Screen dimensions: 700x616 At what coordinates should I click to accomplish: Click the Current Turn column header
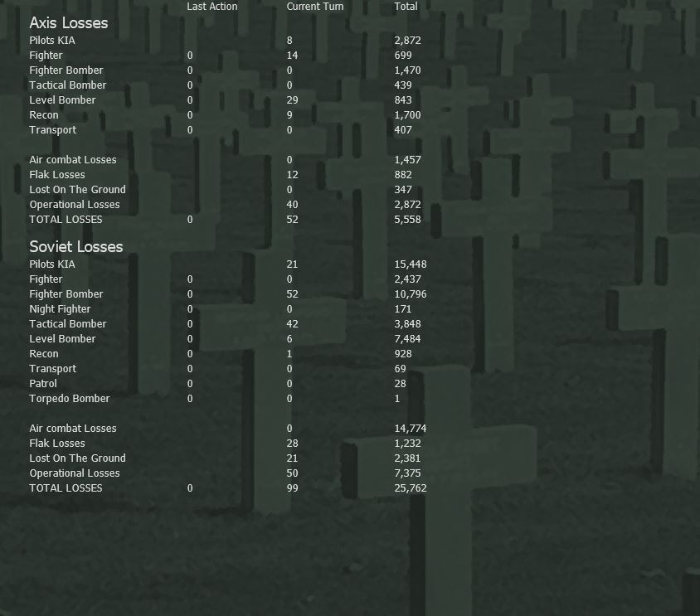tap(315, 7)
